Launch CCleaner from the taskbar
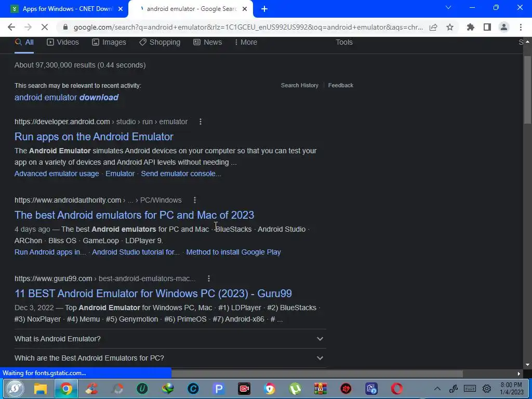The height and width of the screenshot is (399, 532). [x=91, y=389]
